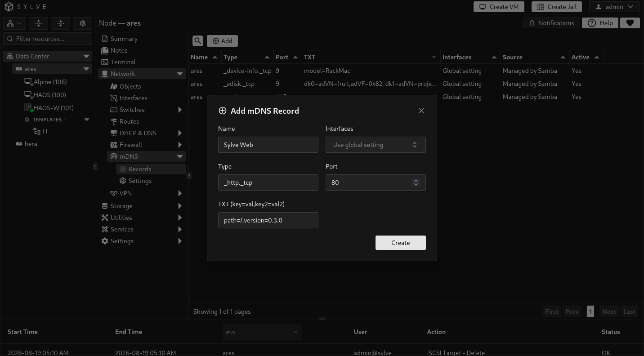
Task: Open Notifications
Action: (551, 23)
